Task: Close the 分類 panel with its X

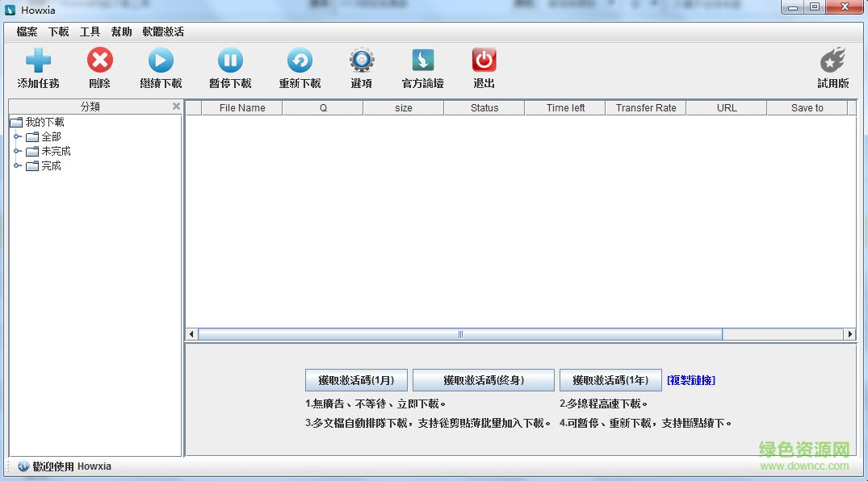Action: [175, 106]
